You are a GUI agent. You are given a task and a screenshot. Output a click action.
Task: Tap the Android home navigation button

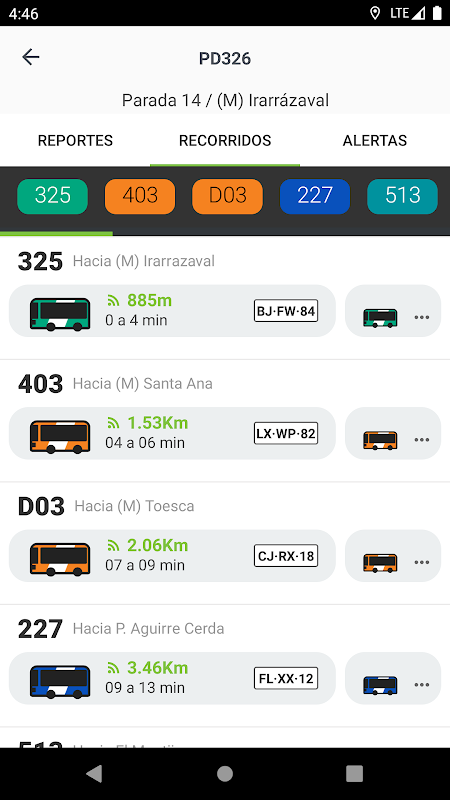224,774
